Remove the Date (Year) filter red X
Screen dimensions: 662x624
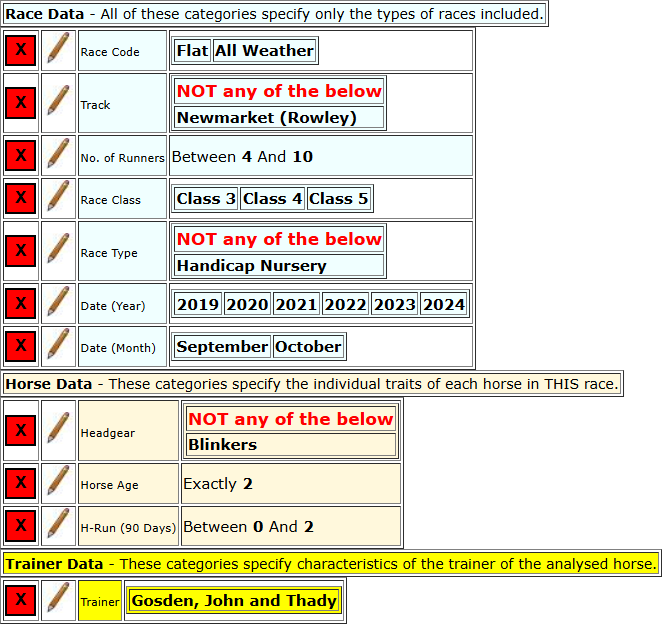(21, 304)
